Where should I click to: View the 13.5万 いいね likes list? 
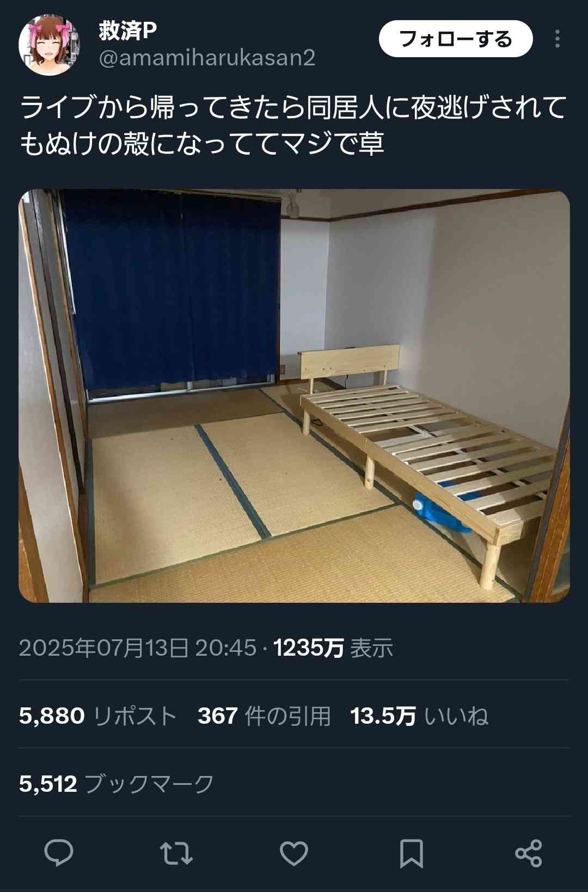pos(419,716)
